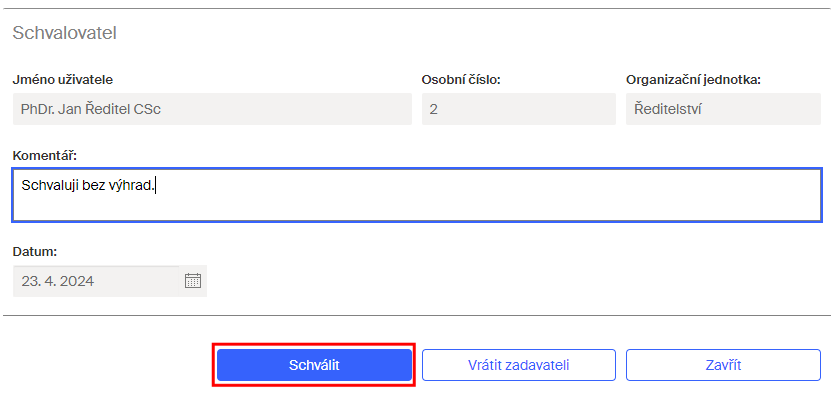840x399 pixels.
Task: Close the form with Zavřít button
Action: [723, 365]
